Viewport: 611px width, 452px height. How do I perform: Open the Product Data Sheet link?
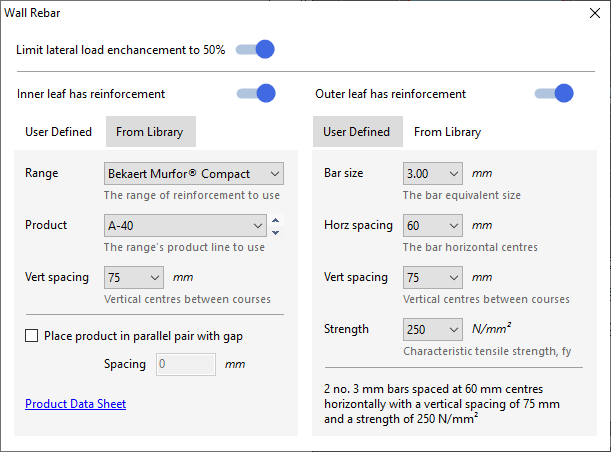76,404
